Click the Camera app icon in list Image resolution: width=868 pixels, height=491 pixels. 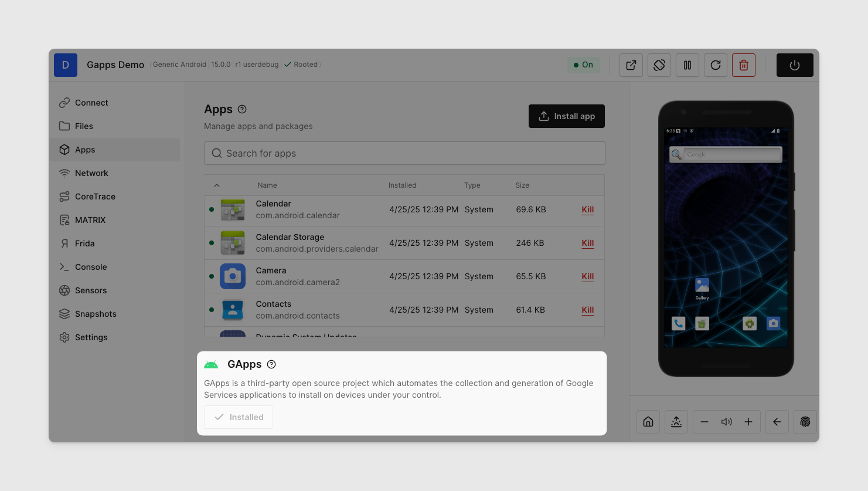tap(233, 276)
